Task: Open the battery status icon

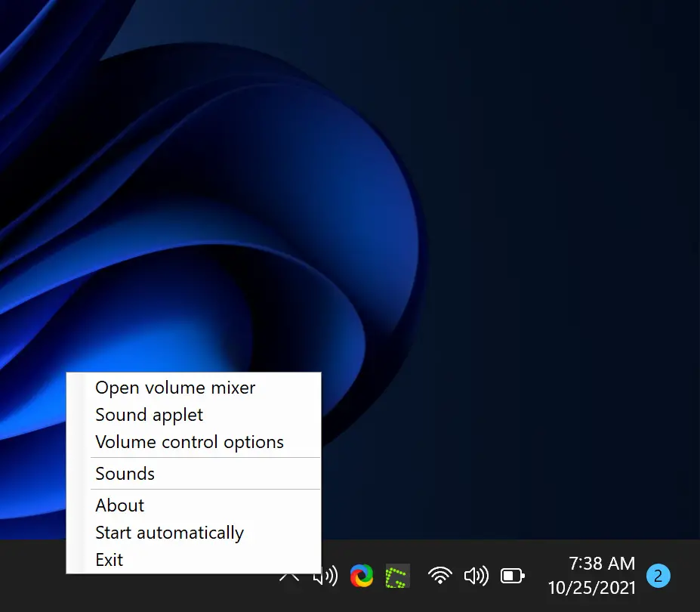Action: 513,576
